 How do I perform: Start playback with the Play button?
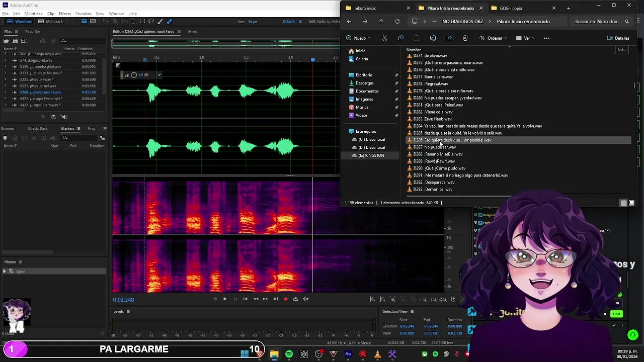[225, 299]
